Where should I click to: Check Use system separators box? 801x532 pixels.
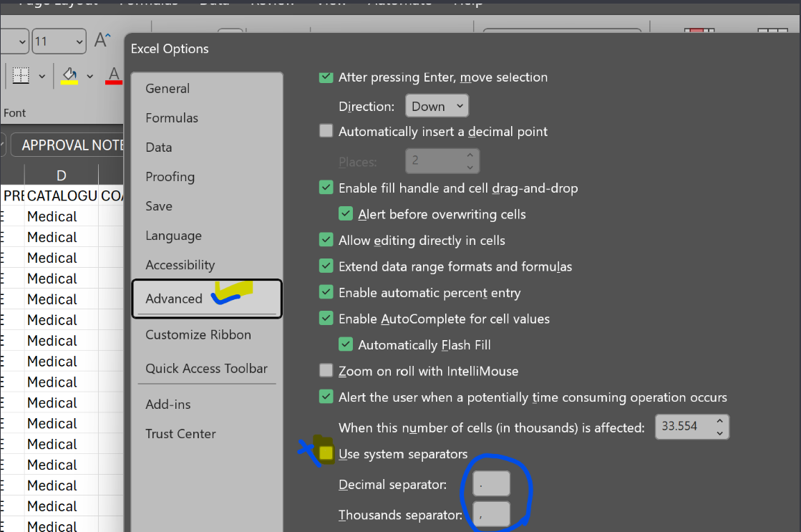(x=326, y=453)
